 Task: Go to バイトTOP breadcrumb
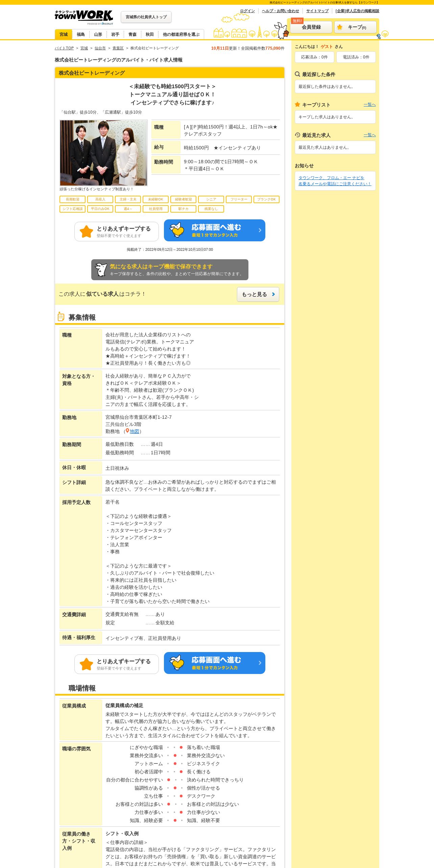pyautogui.click(x=64, y=48)
